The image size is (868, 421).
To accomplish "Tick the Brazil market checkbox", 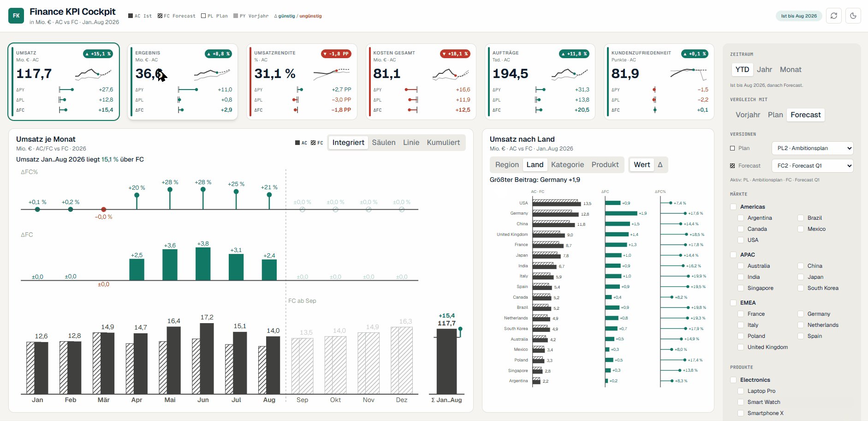I will click(x=801, y=218).
